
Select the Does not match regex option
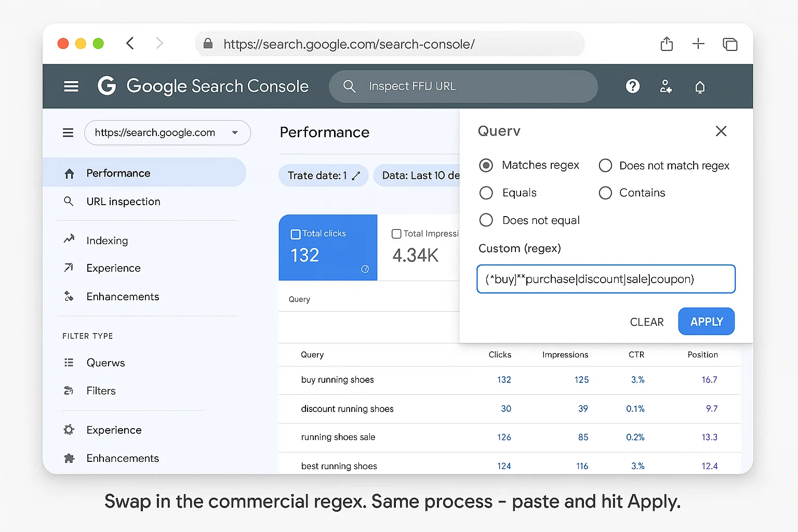click(605, 165)
